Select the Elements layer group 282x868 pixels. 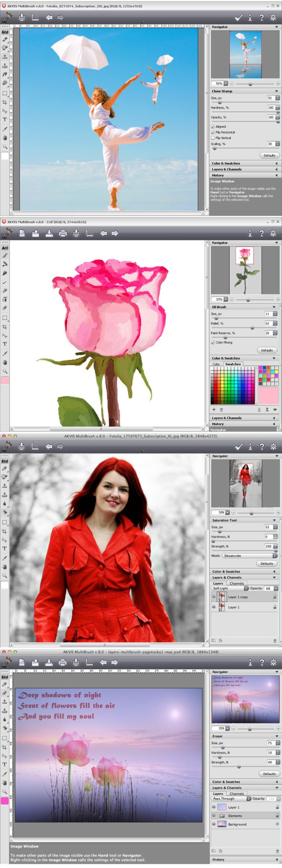click(x=235, y=816)
